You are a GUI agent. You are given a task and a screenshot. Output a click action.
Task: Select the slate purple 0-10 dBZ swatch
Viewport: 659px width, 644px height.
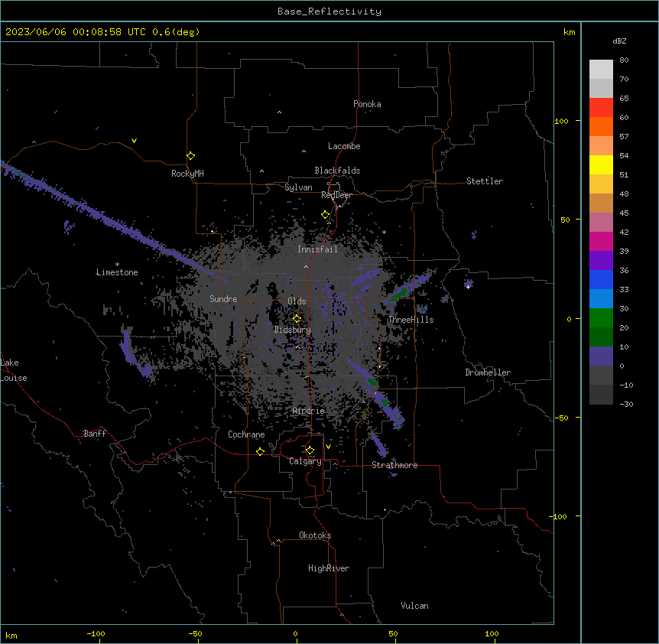[x=601, y=356]
